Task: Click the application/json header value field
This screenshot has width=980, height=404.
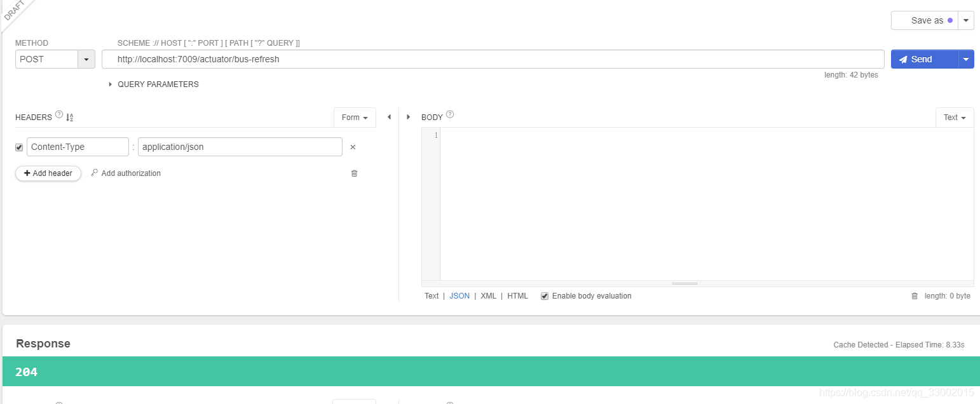Action: pyautogui.click(x=240, y=147)
